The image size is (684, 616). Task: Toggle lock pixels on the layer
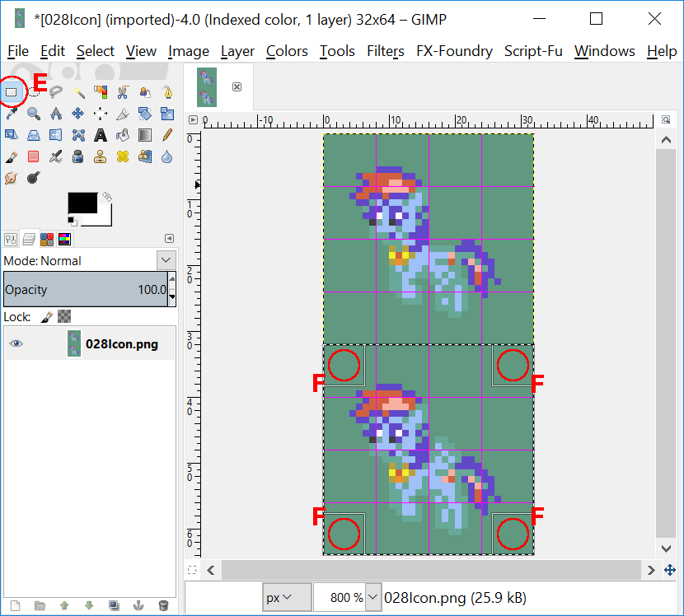(x=47, y=317)
